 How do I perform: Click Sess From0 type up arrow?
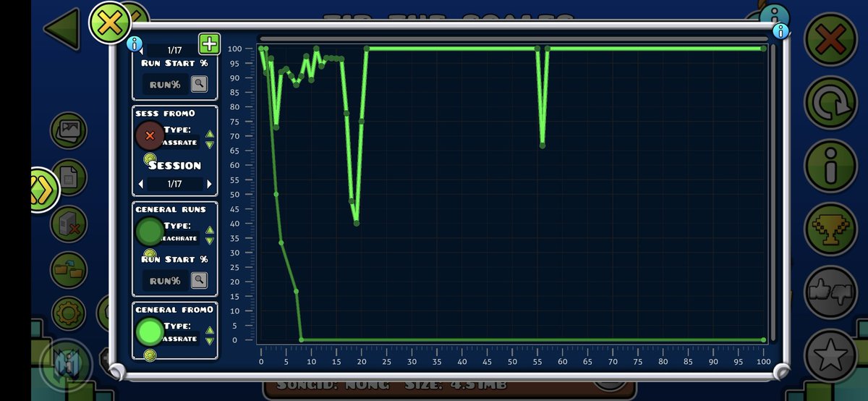(x=210, y=134)
